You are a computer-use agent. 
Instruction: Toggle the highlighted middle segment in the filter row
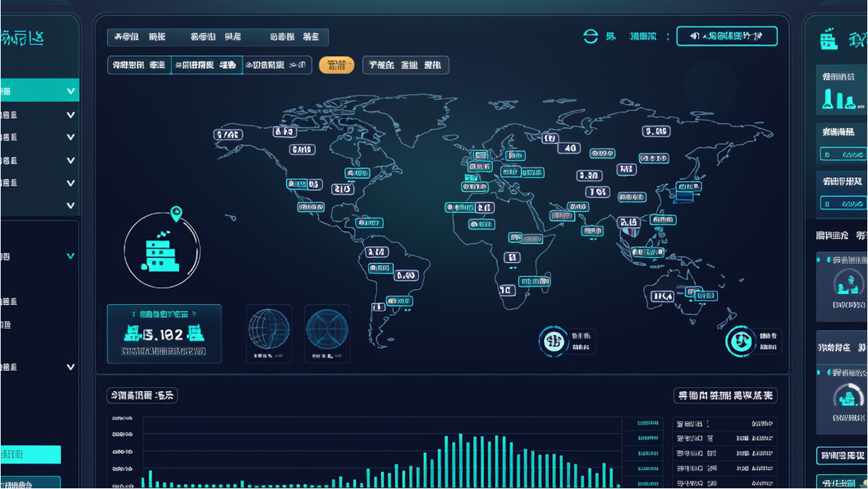[207, 65]
